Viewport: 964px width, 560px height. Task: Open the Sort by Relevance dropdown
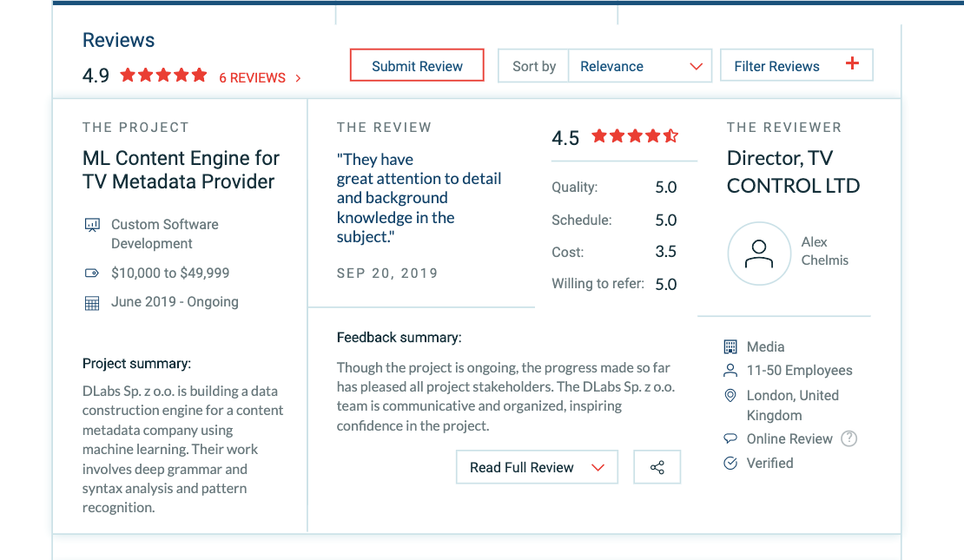tap(639, 66)
